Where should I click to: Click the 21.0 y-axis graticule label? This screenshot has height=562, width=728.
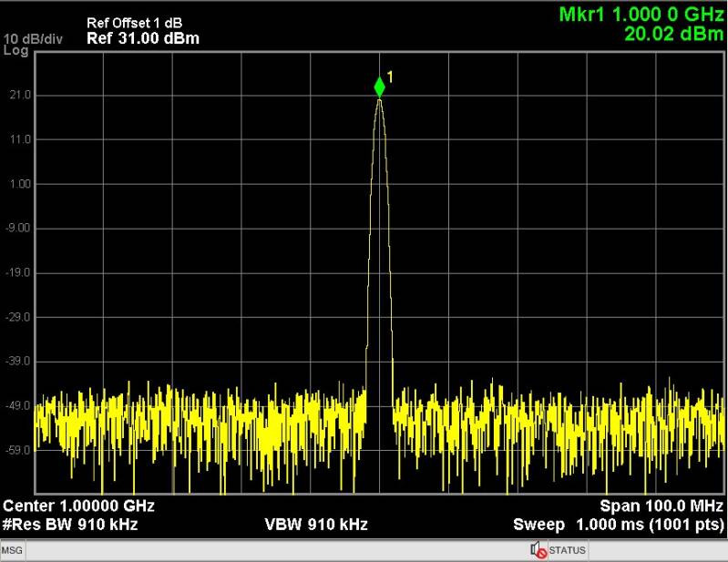coord(20,95)
